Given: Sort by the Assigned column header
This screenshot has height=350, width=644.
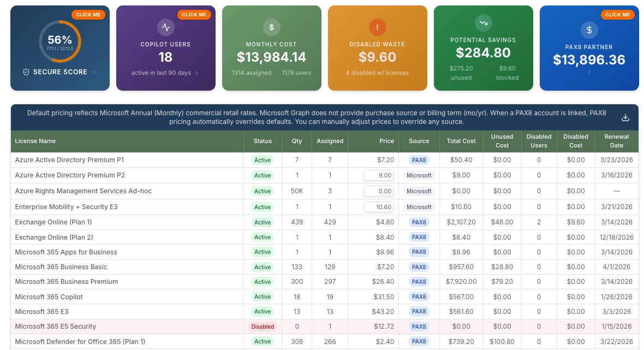Looking at the screenshot, I should click(x=330, y=141).
